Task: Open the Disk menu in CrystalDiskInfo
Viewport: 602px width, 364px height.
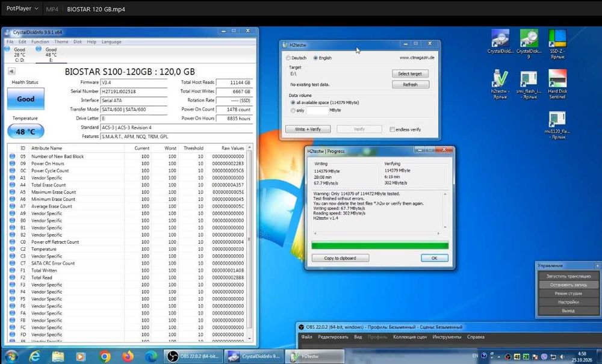Action: pos(78,42)
